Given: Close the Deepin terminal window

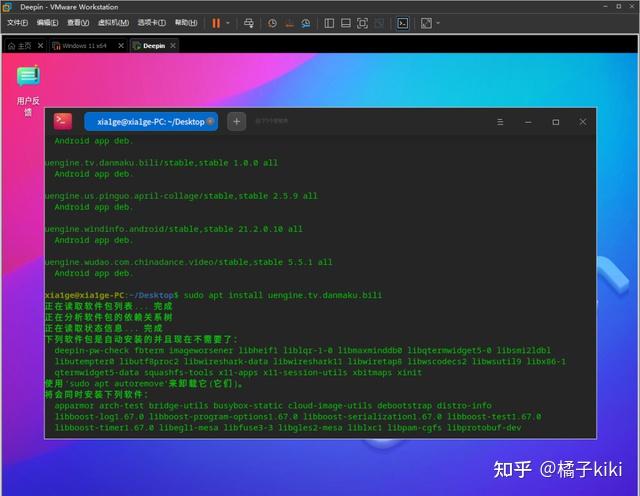Looking at the screenshot, I should pyautogui.click(x=583, y=122).
